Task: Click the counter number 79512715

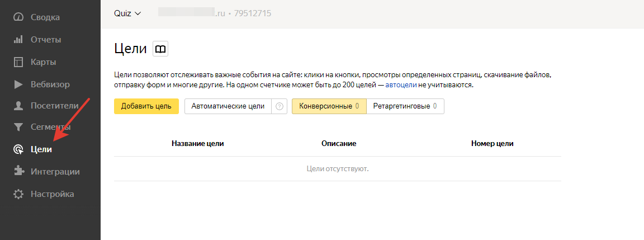Action: tap(252, 13)
